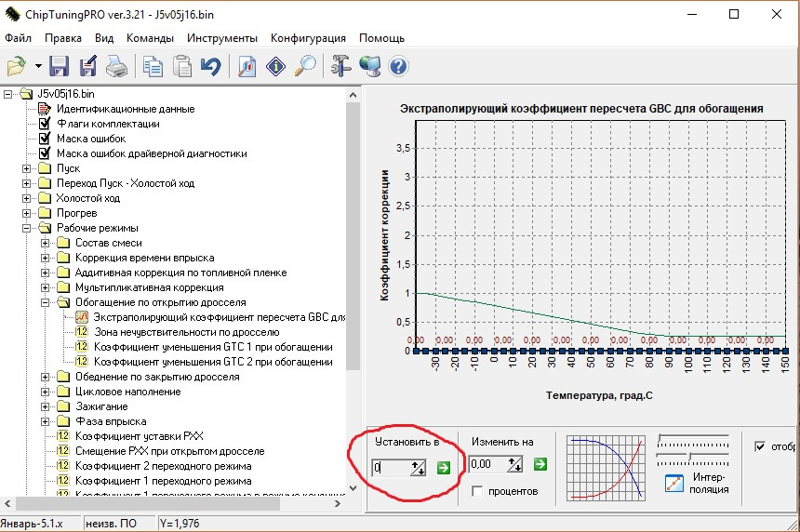Click the printer icon in toolbar
Image resolution: width=800 pixels, height=532 pixels.
[x=115, y=66]
